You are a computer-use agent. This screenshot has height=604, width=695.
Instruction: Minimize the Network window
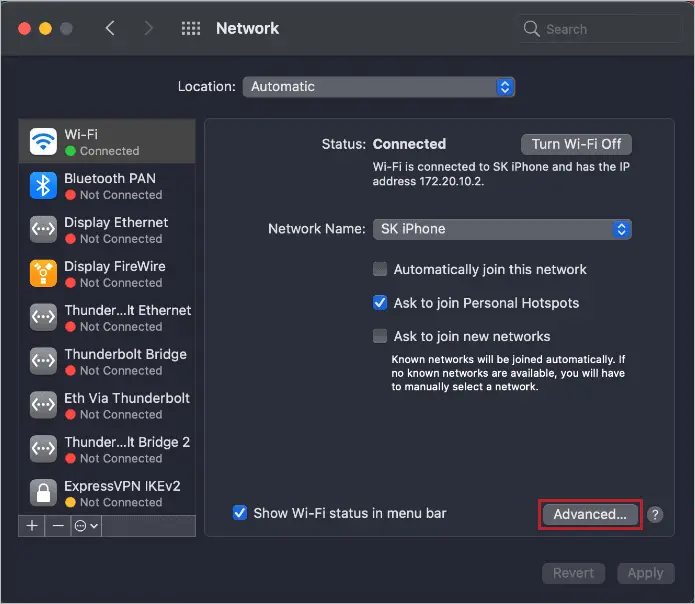[x=45, y=28]
